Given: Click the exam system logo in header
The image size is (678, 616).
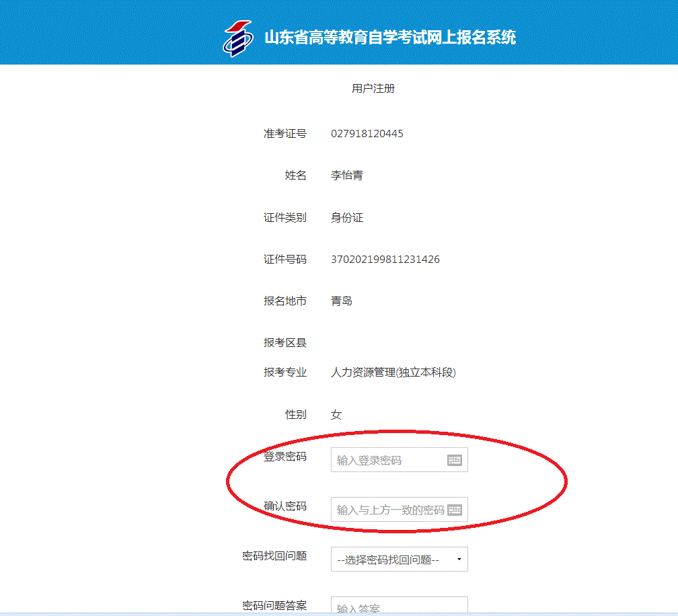Looking at the screenshot, I should coord(237,38).
